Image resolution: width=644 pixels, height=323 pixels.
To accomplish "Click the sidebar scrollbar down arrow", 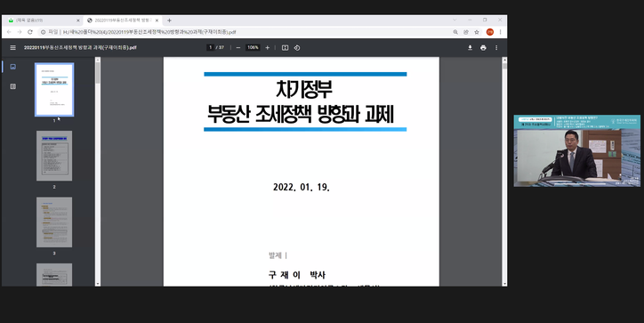I will [98, 284].
